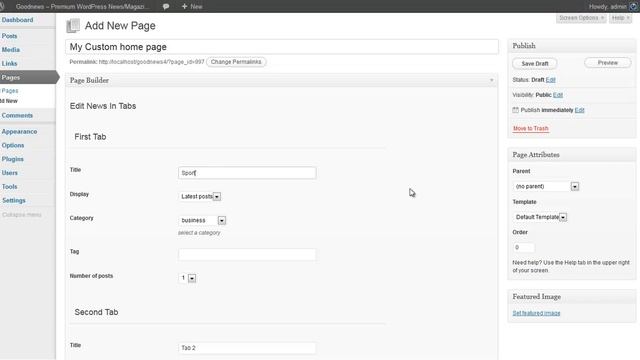Screen dimensions: 640x360
Task: Click the 'Edit News In Tabs' heading
Action: click(x=103, y=106)
